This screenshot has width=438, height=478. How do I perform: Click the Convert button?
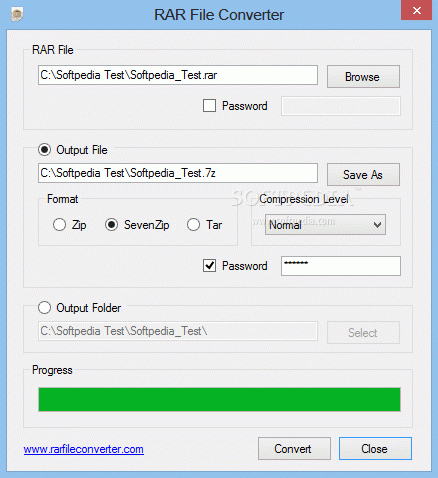[x=294, y=449]
